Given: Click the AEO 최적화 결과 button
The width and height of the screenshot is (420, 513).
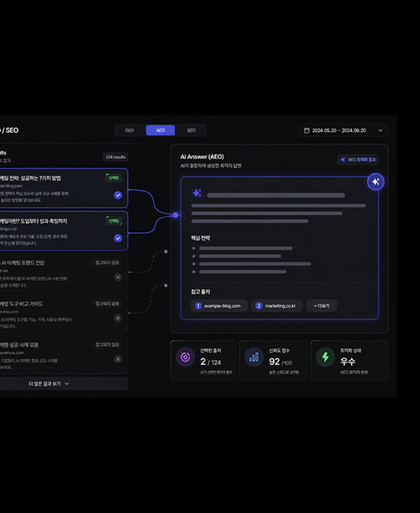Looking at the screenshot, I should pos(358,160).
